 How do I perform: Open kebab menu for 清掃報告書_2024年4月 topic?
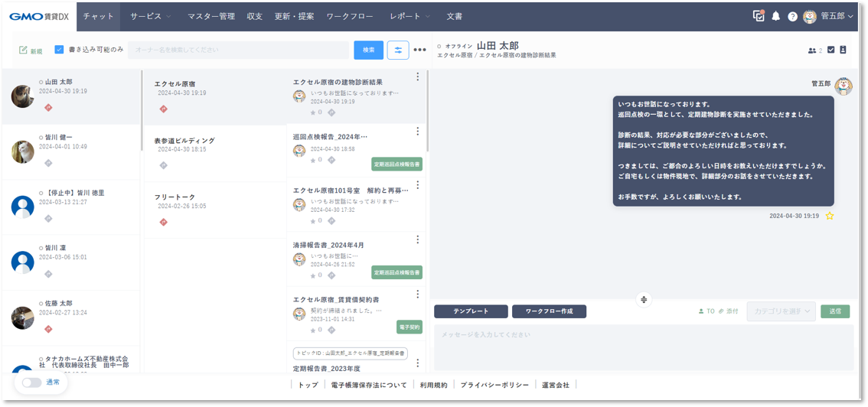click(418, 239)
